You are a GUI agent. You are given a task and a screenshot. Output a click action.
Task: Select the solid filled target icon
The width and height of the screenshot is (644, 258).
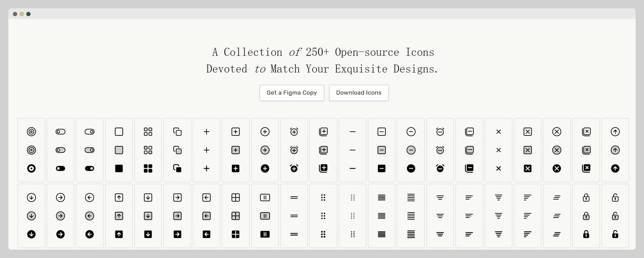pyautogui.click(x=31, y=168)
